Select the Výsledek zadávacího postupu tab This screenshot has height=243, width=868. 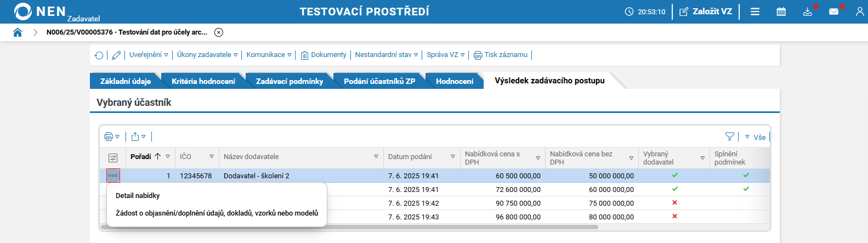pyautogui.click(x=549, y=81)
